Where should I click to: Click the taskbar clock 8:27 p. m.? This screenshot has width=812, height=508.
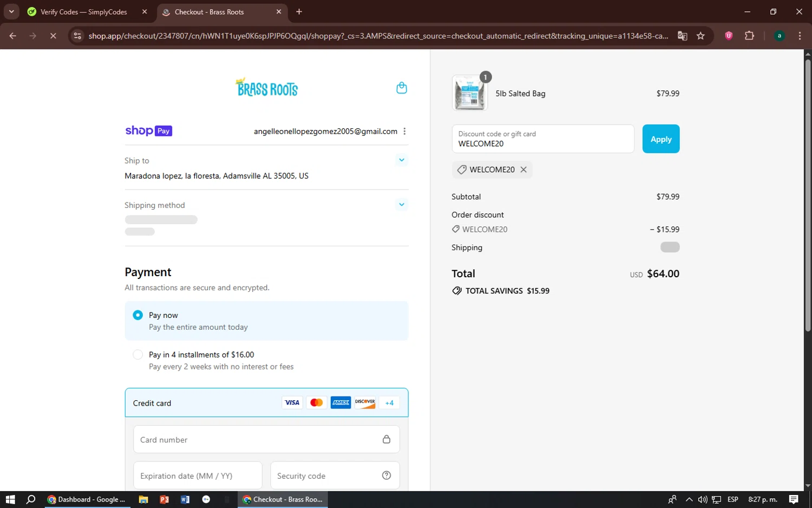pyautogui.click(x=763, y=499)
